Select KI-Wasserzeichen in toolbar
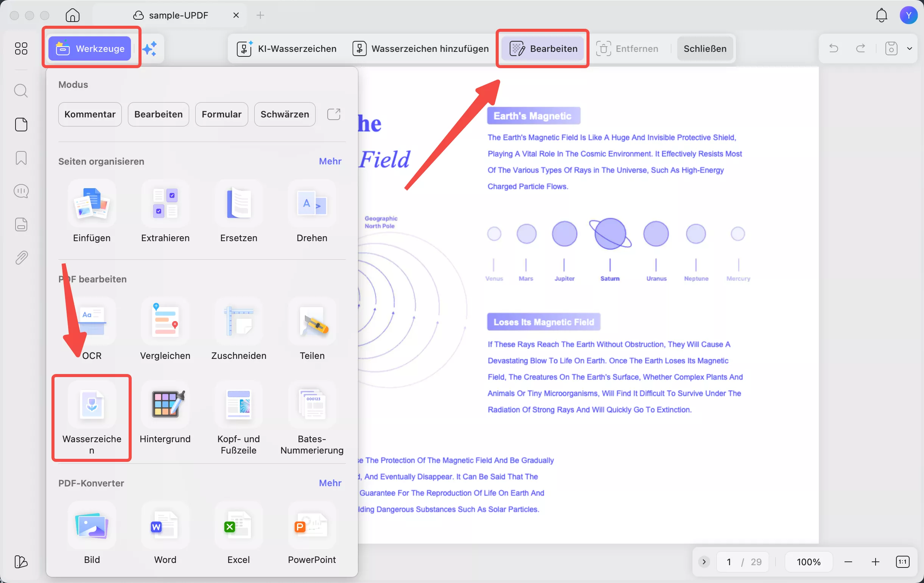 point(286,49)
